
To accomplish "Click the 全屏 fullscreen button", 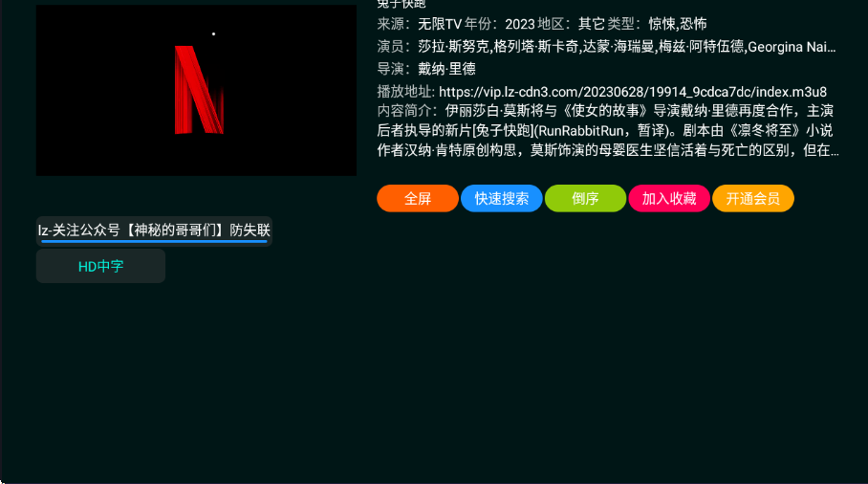I will tap(418, 198).
